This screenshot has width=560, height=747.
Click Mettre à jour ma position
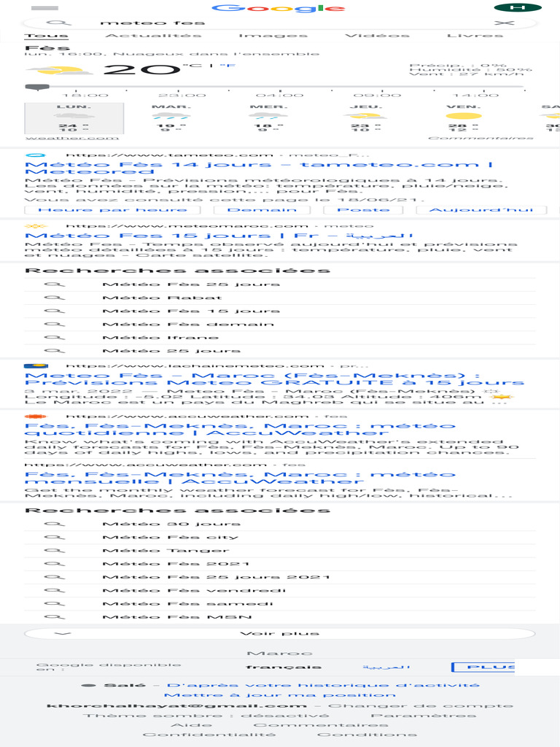pos(279,695)
